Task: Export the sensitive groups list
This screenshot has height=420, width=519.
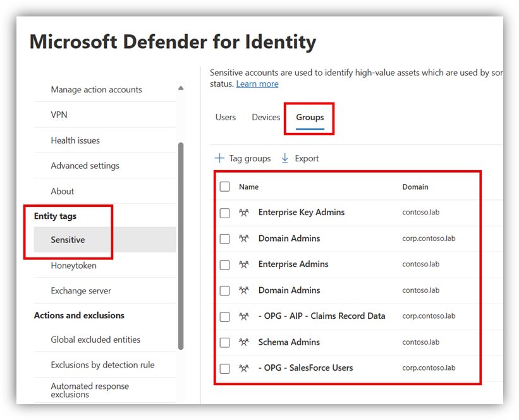Action: click(300, 158)
